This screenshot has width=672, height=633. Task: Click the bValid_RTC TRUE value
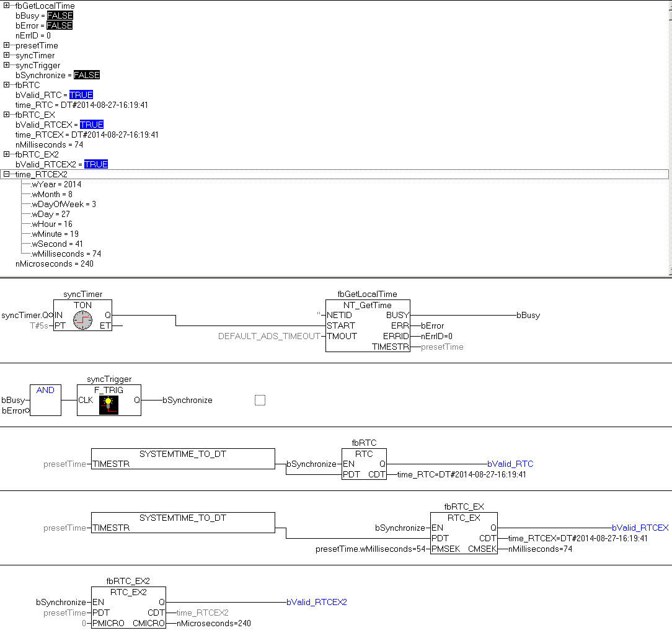(x=81, y=95)
